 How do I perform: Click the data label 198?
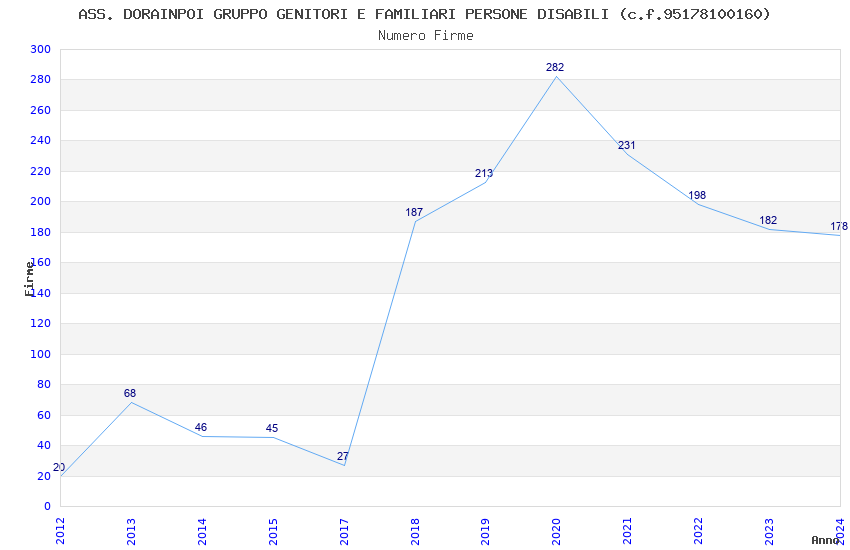pos(697,195)
